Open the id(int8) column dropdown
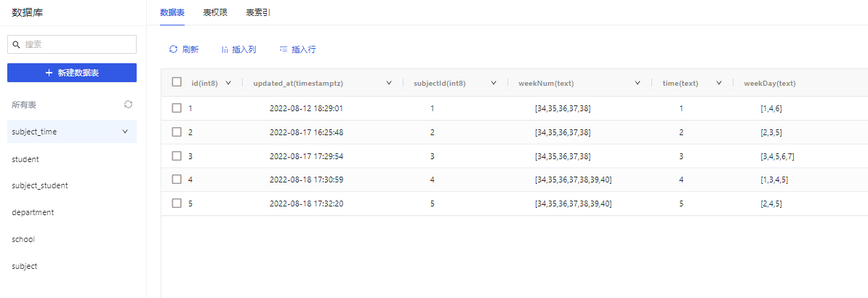This screenshot has height=298, width=868. pos(228,83)
